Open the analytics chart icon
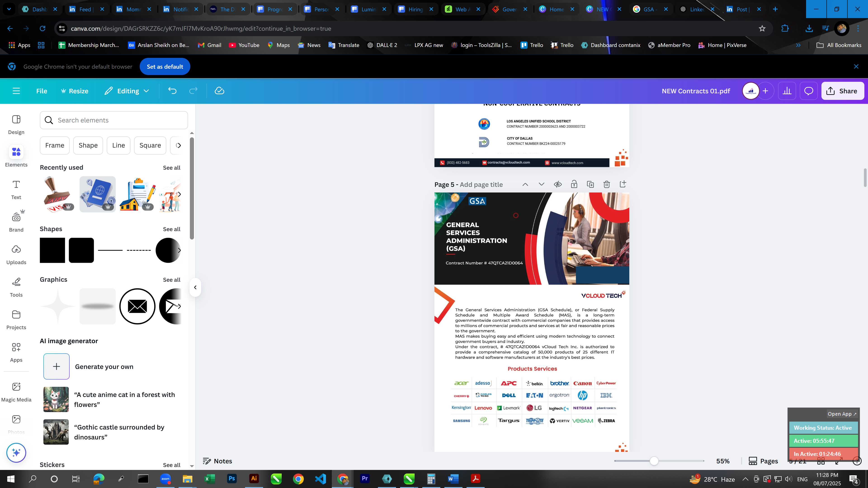Viewport: 868px width, 488px height. tap(787, 91)
